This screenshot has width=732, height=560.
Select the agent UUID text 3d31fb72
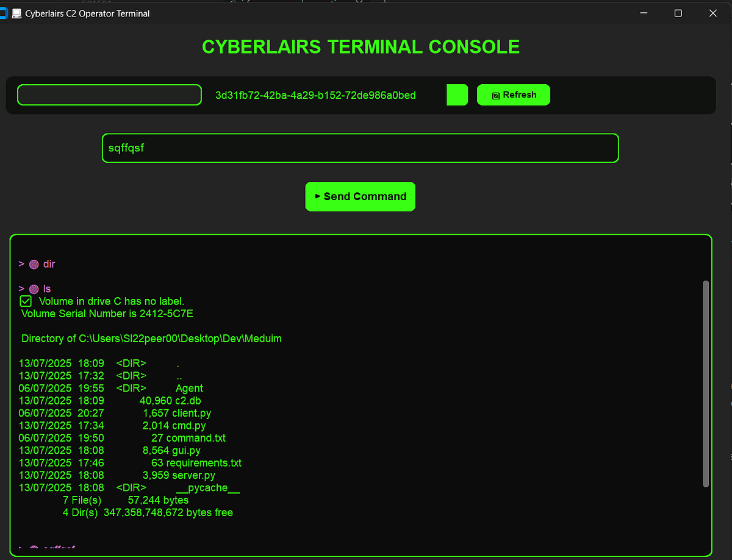click(x=315, y=95)
